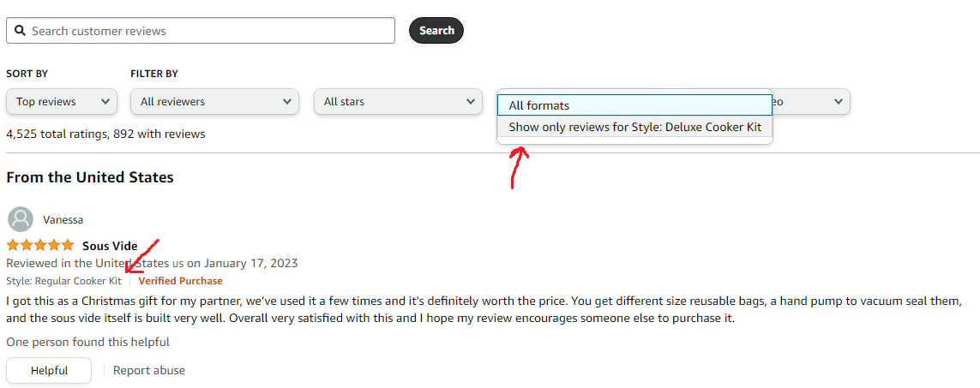Viewport: 980px width, 388px height.
Task: Click the Verified Purchase label
Action: pyautogui.click(x=180, y=281)
